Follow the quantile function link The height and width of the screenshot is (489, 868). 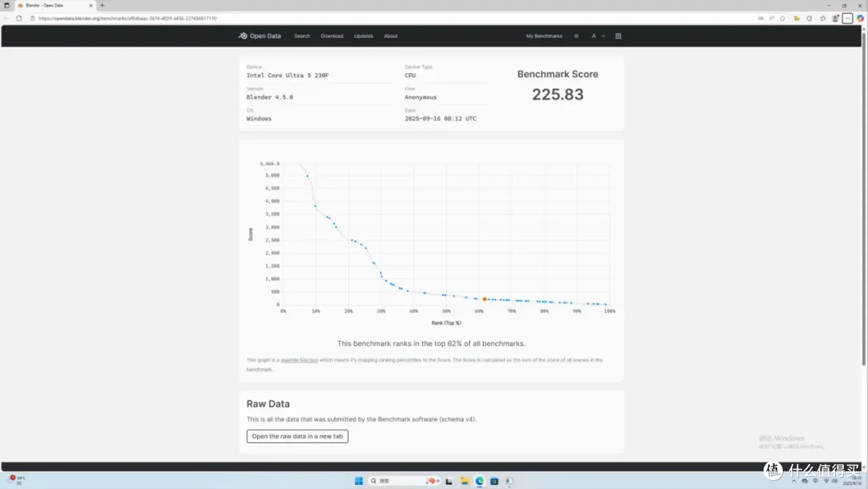(x=300, y=360)
